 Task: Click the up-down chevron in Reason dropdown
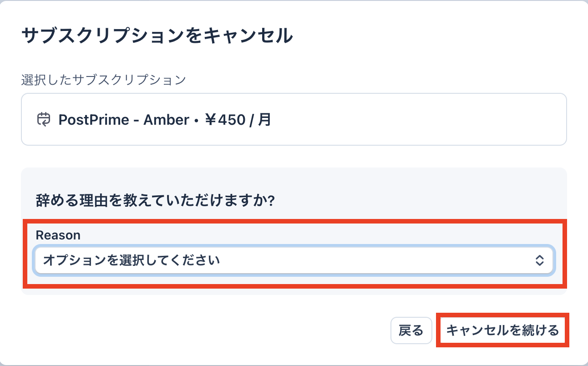(x=540, y=260)
